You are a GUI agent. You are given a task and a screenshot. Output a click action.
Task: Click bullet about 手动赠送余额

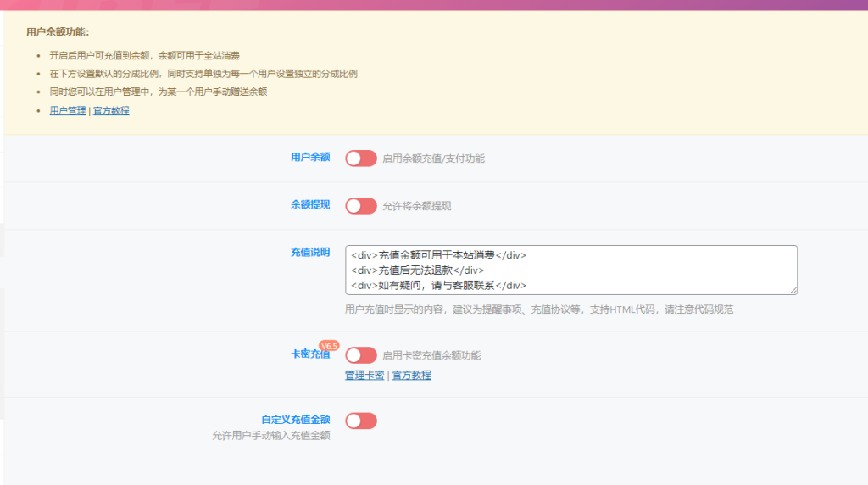coord(159,92)
